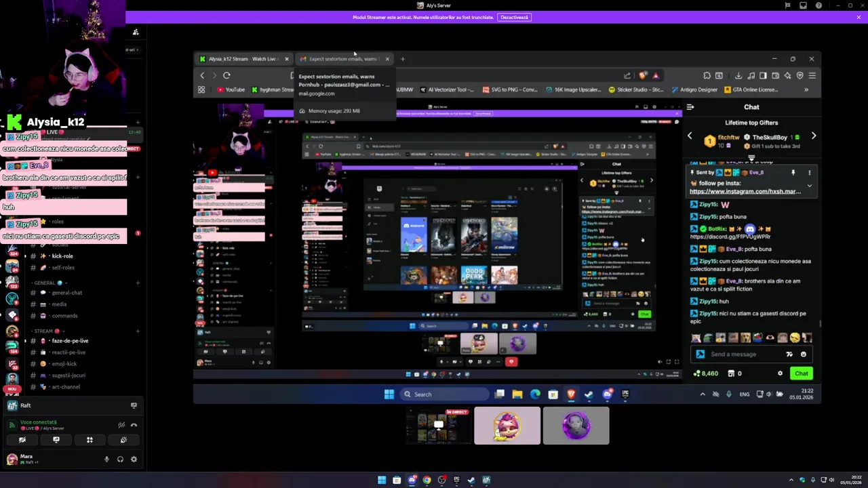Collapse the Lifetime top Gifters leaderboard
868x488 pixels.
(x=751, y=159)
